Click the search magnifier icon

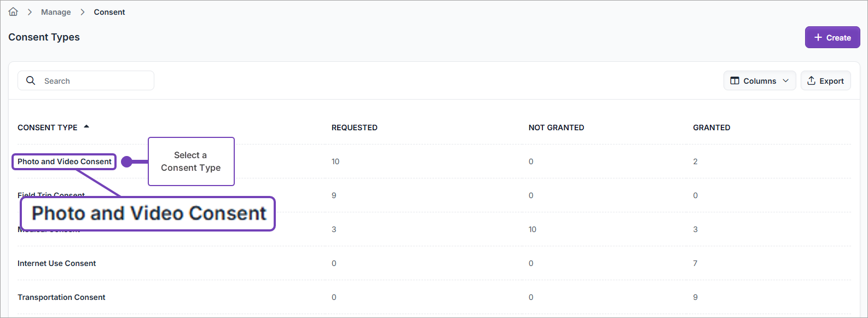(31, 81)
